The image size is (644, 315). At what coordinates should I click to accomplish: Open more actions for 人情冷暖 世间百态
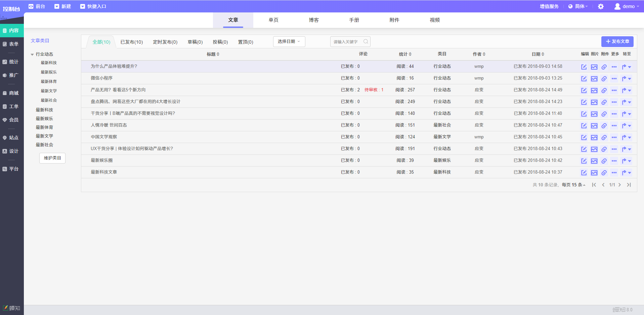click(x=614, y=126)
